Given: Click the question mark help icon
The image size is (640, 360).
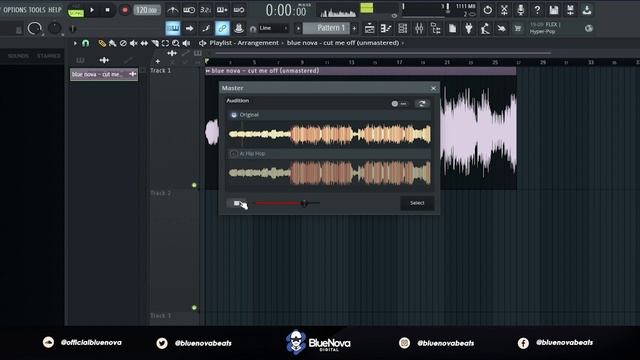Looking at the screenshot, I should click(537, 10).
